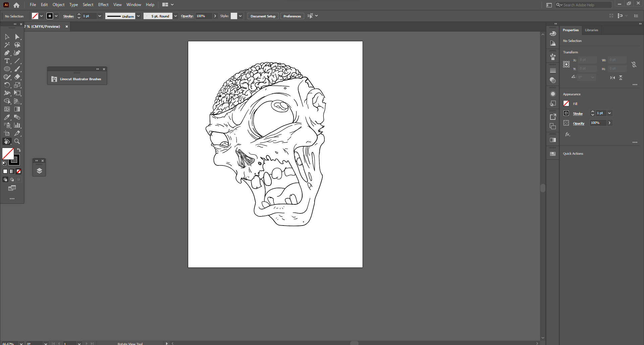
Task: Activate the Type tool
Action: coord(7,61)
